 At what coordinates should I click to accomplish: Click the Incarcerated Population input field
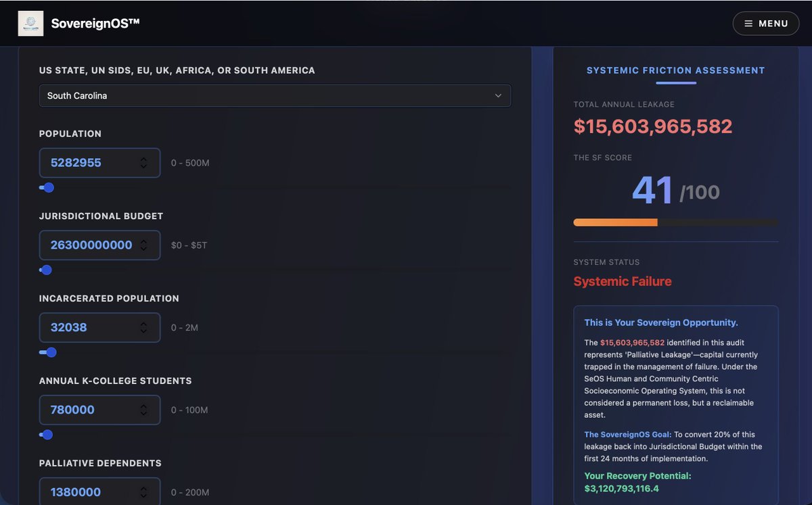pos(99,328)
